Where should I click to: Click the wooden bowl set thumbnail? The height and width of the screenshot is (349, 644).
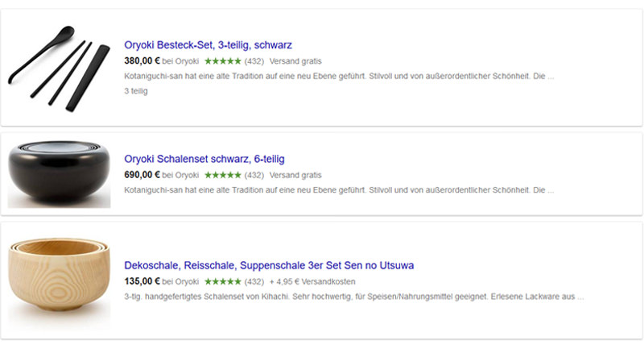[59, 278]
